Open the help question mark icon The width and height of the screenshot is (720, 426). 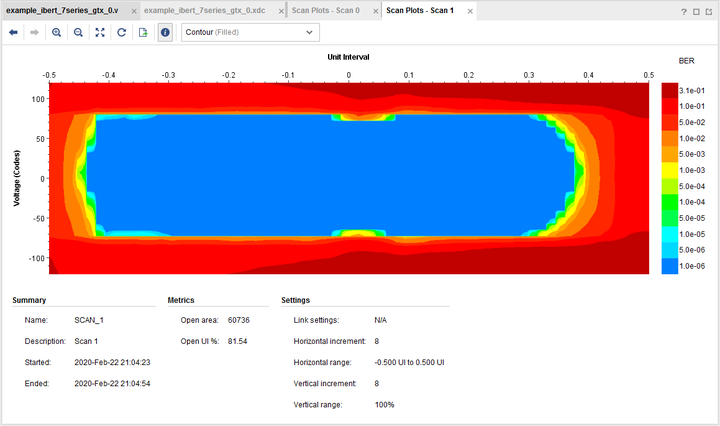pos(684,11)
